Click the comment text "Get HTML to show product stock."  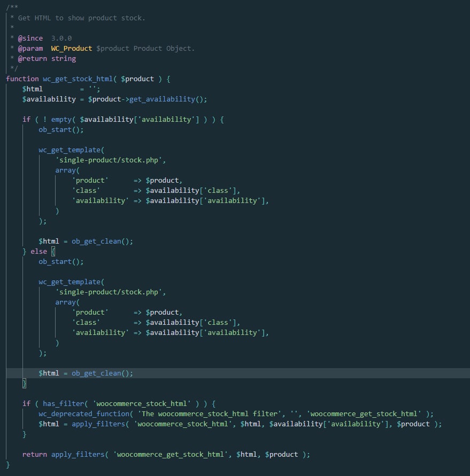coord(81,18)
